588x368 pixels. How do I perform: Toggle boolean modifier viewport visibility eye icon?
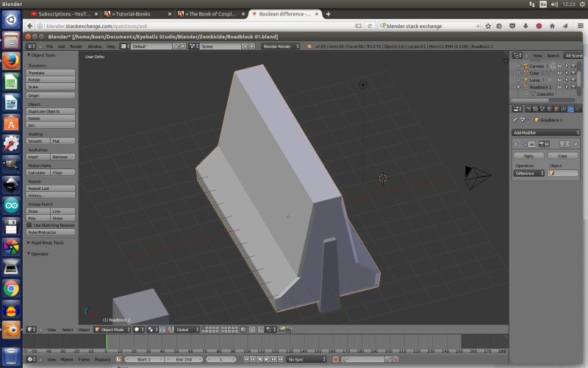tap(547, 144)
